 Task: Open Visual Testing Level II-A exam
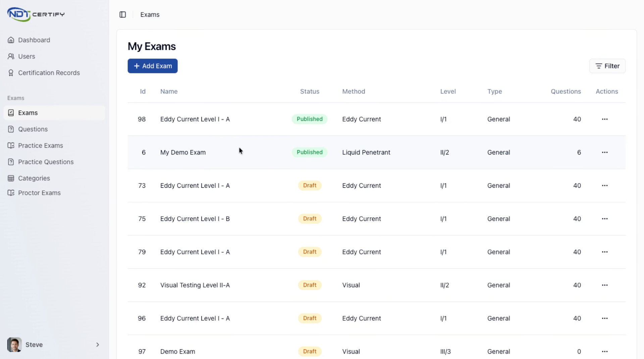click(195, 285)
